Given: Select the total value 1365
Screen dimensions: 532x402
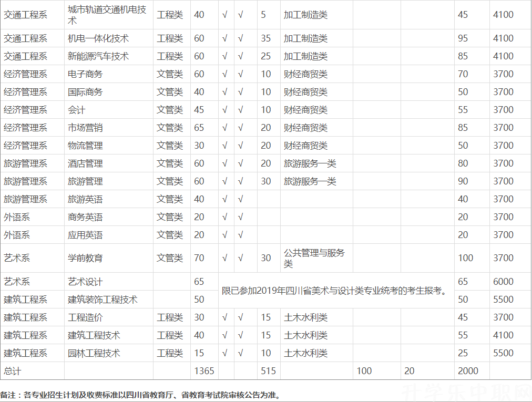Looking at the screenshot, I should click(204, 371).
